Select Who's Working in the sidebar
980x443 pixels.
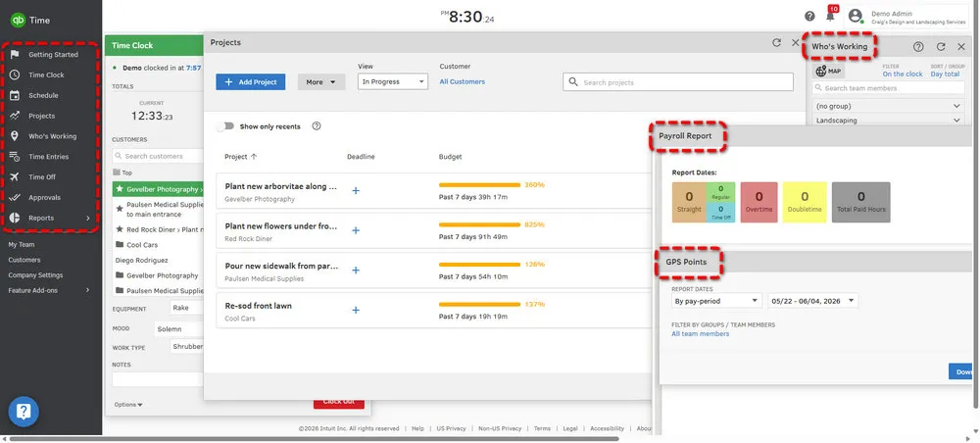[x=53, y=136]
